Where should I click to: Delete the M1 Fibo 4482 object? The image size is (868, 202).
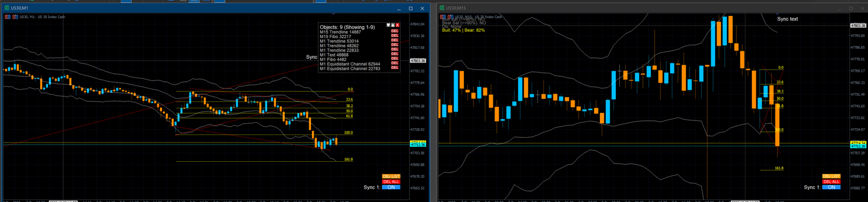(395, 58)
